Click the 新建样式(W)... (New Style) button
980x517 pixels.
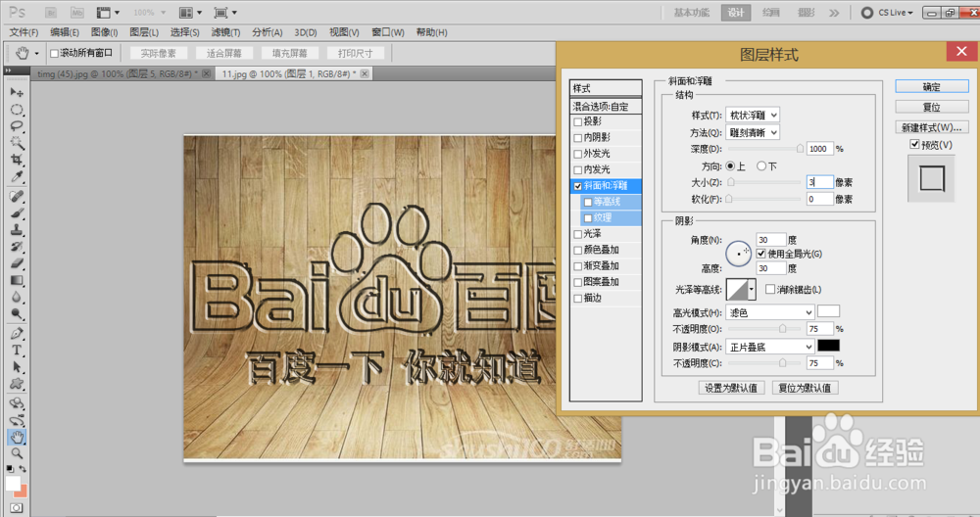tap(932, 127)
